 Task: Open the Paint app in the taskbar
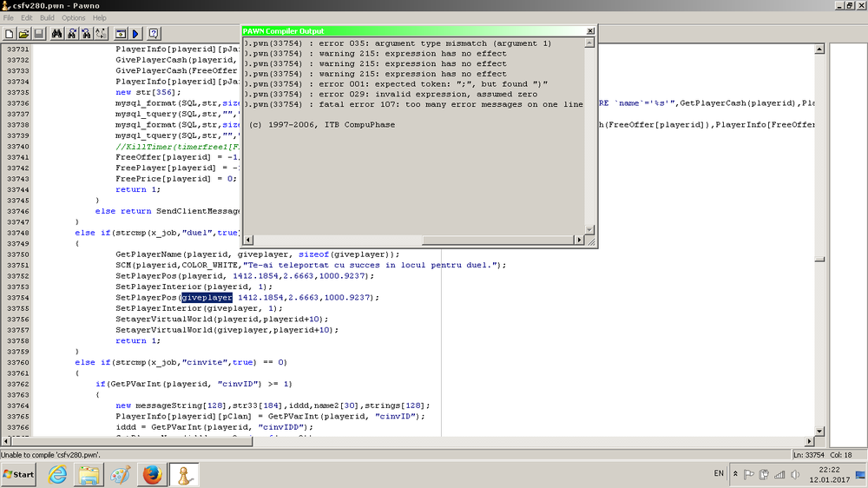click(x=120, y=475)
